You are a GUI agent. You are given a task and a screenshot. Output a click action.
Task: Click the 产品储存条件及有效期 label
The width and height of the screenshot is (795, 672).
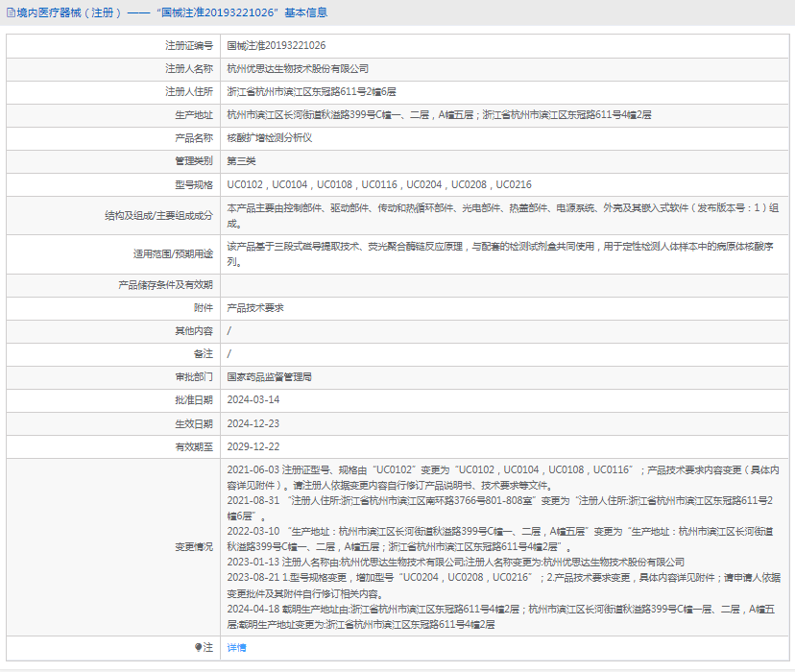pyautogui.click(x=165, y=285)
